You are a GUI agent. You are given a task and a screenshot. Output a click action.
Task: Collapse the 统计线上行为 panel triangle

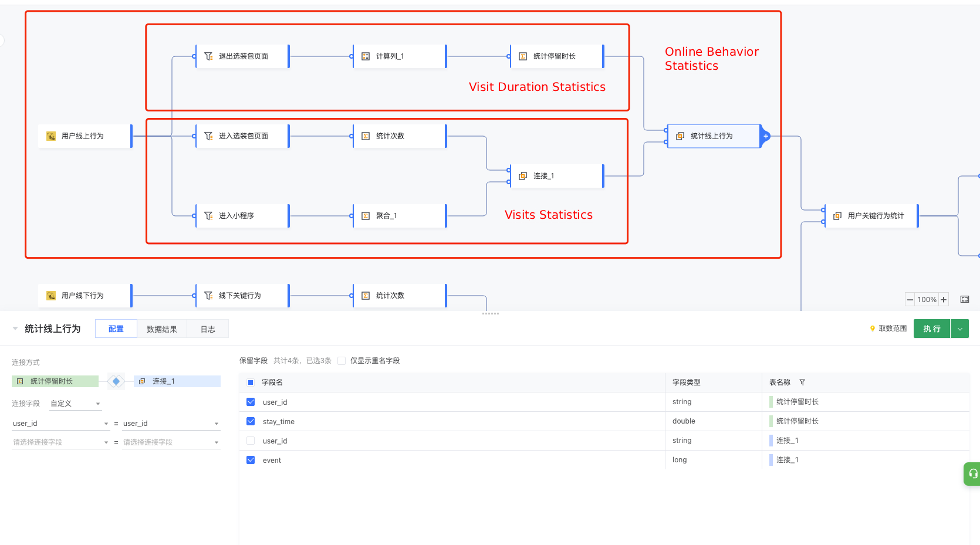tap(15, 329)
